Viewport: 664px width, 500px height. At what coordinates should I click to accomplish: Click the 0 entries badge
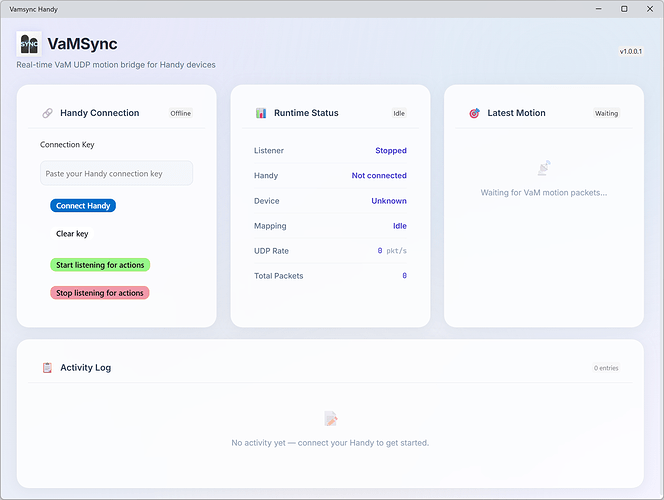point(606,368)
